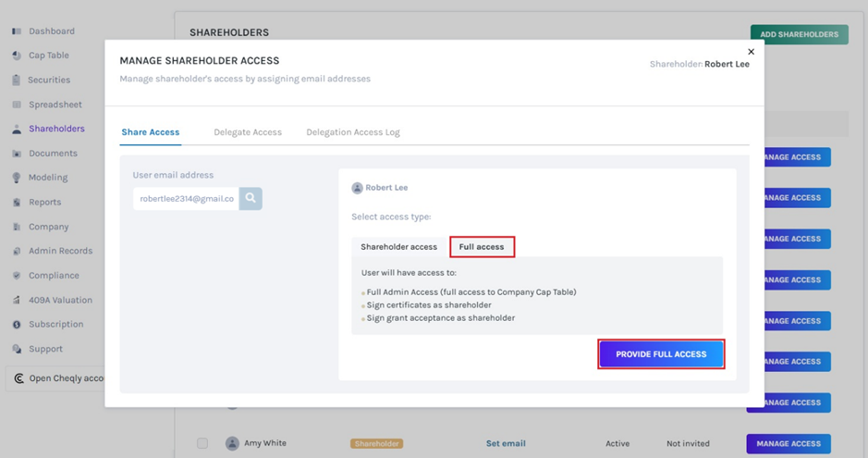The image size is (868, 458).
Task: Open Spreadsheet in the sidebar
Action: click(55, 105)
